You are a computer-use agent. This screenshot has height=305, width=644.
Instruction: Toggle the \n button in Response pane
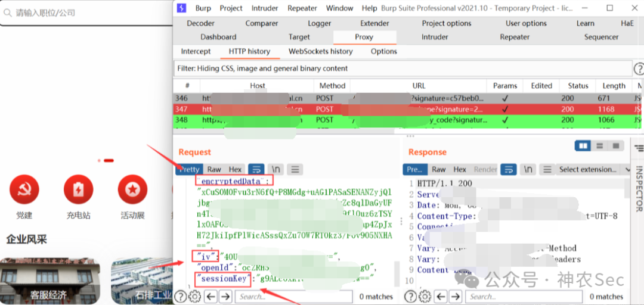coord(528,169)
